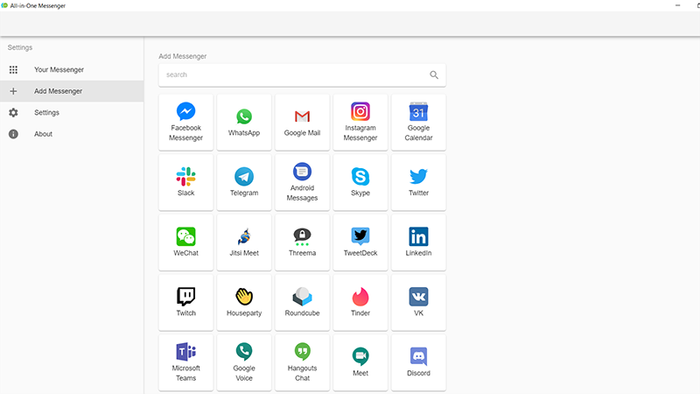Add Google Calendar service
The height and width of the screenshot is (394, 700).
click(418, 122)
